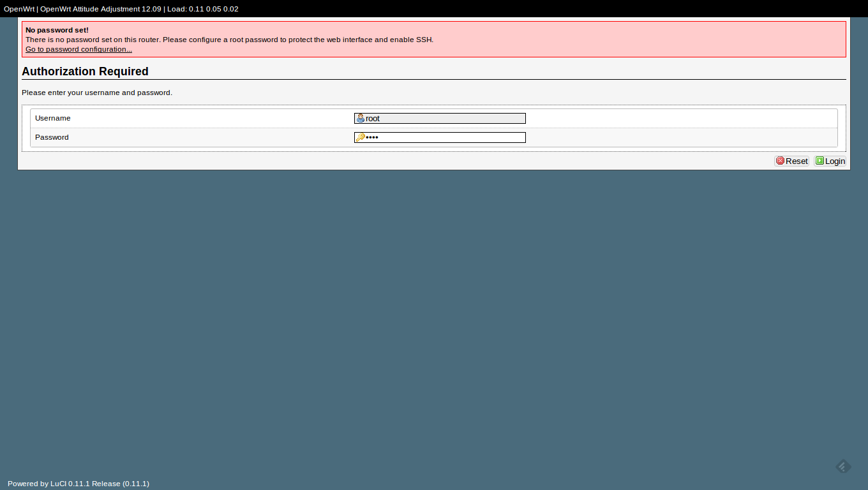
Task: Click the "Password" field label
Action: point(52,137)
